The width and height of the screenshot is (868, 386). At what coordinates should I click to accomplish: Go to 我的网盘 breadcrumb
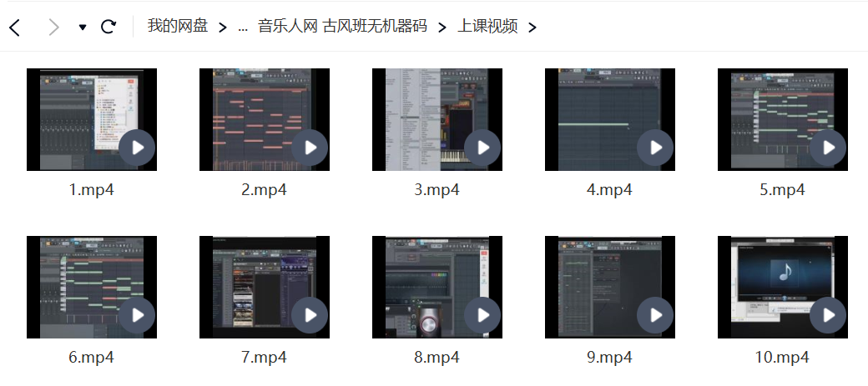(178, 27)
